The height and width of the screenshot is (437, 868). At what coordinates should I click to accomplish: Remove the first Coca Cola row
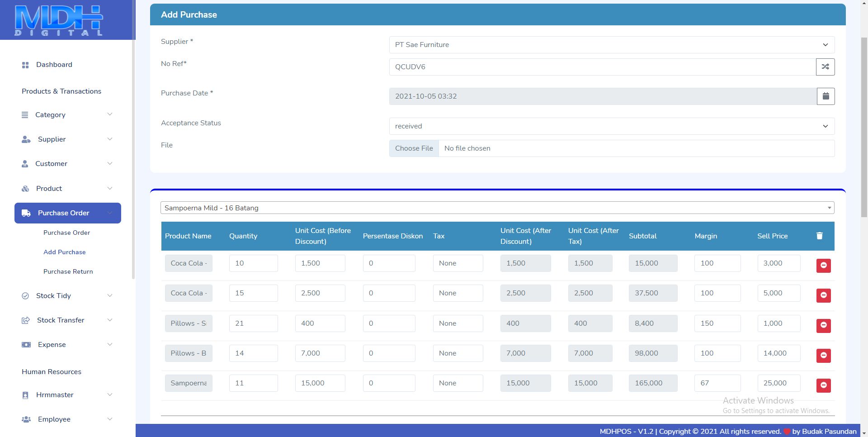(x=823, y=266)
